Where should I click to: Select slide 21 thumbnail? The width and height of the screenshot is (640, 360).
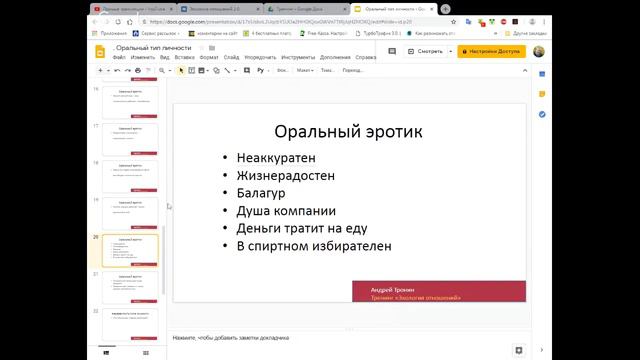[130, 288]
